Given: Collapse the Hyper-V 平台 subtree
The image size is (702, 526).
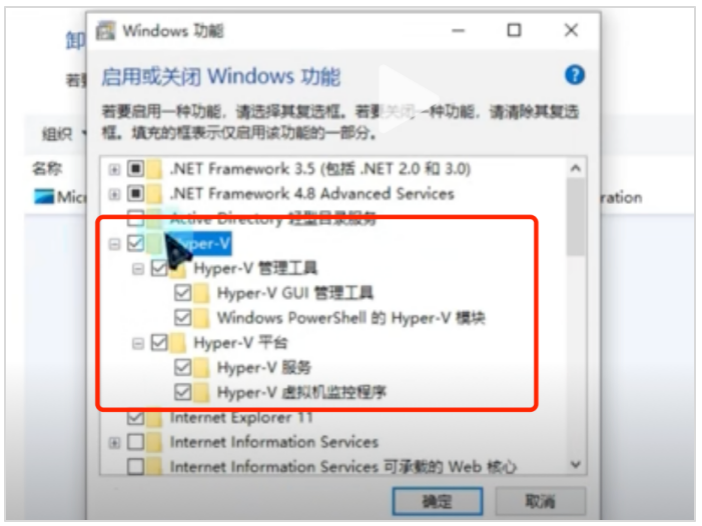Looking at the screenshot, I should point(138,343).
